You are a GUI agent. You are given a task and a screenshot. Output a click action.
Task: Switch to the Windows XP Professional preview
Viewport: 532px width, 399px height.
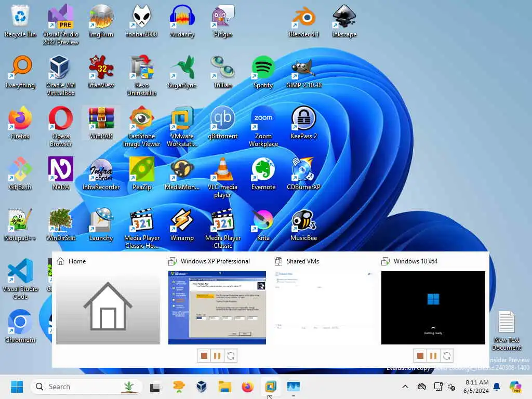point(217,308)
